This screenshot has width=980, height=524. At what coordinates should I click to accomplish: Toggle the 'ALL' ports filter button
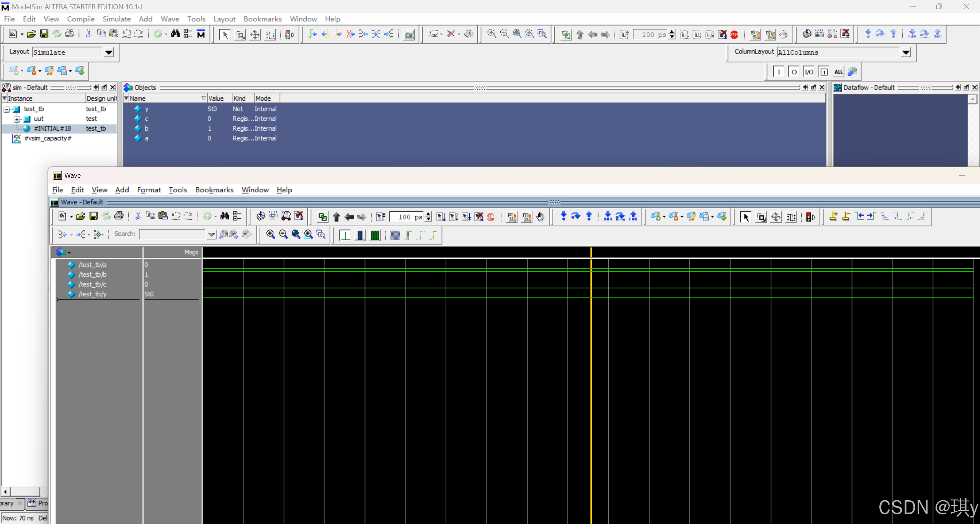838,72
